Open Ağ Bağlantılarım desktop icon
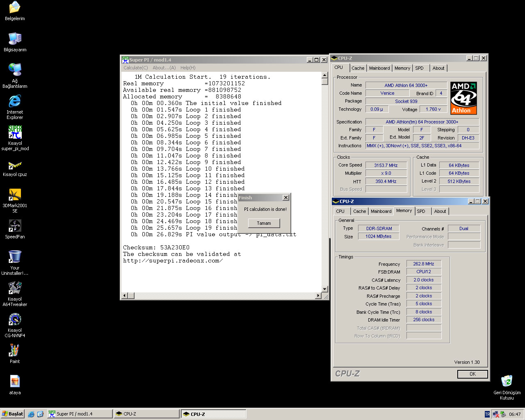The width and height of the screenshot is (525, 420). (15, 70)
